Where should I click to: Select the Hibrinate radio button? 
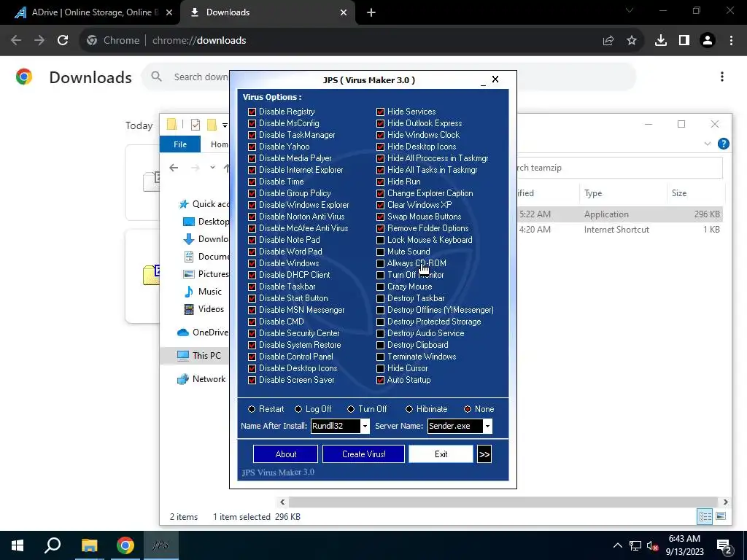[x=409, y=409]
